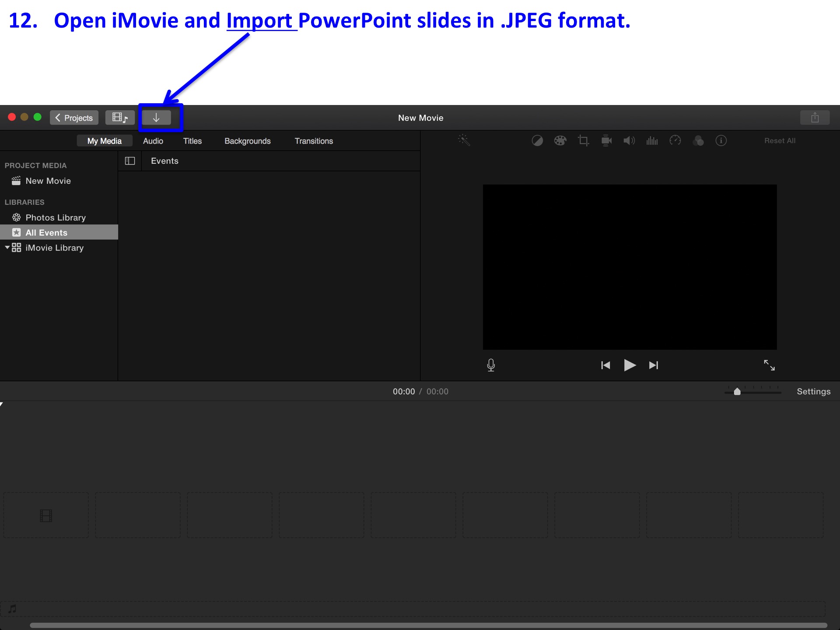Switch to the Audio tab

tap(153, 141)
